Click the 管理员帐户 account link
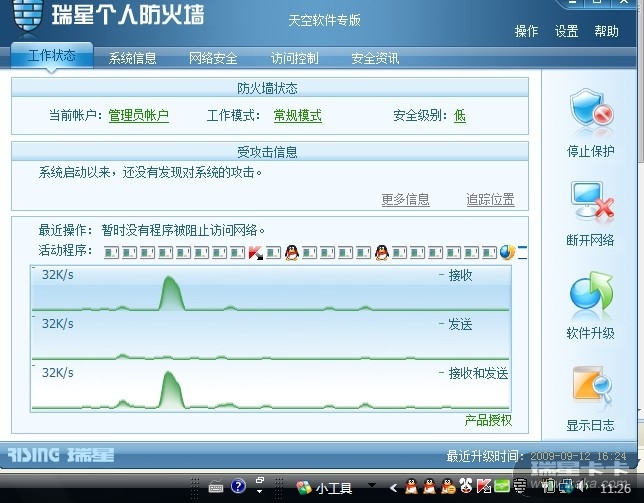The width and height of the screenshot is (644, 503). [x=139, y=115]
